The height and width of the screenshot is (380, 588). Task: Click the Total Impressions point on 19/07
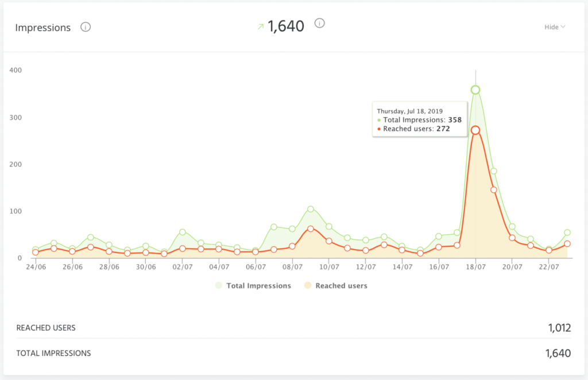tap(494, 171)
